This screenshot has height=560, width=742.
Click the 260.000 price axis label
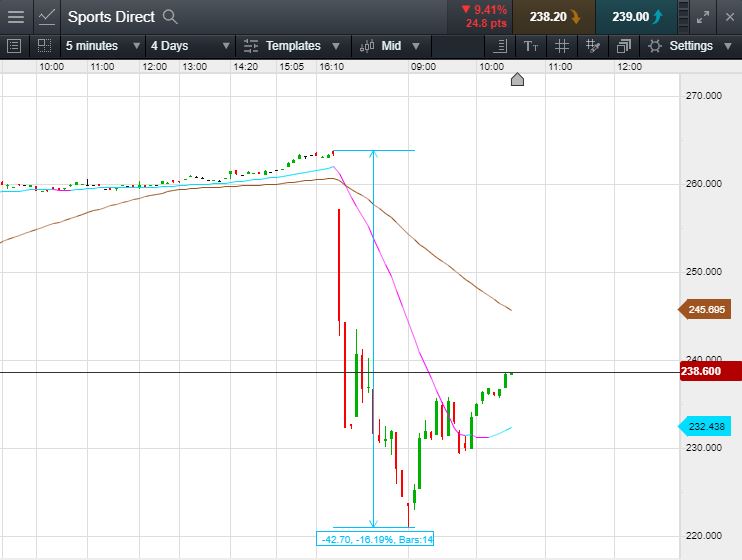(x=704, y=184)
